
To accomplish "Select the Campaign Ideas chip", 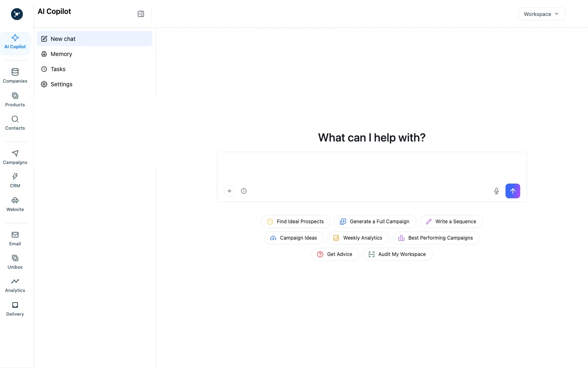I will tap(294, 238).
